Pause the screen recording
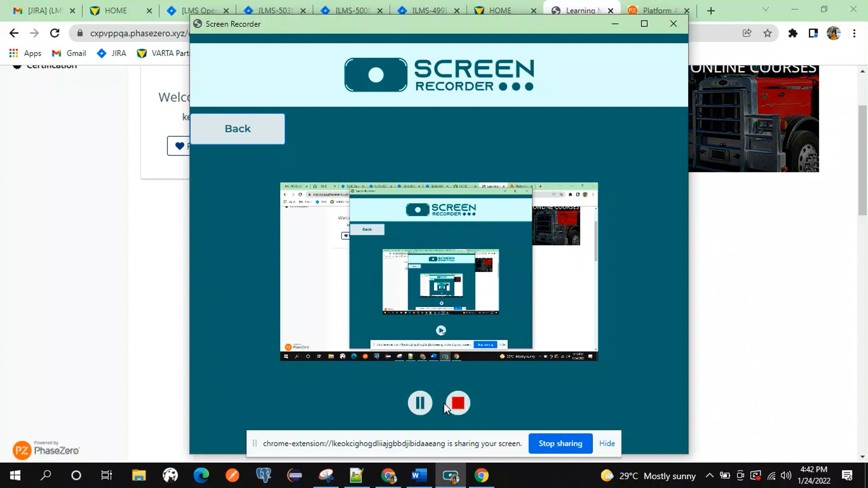 (420, 403)
